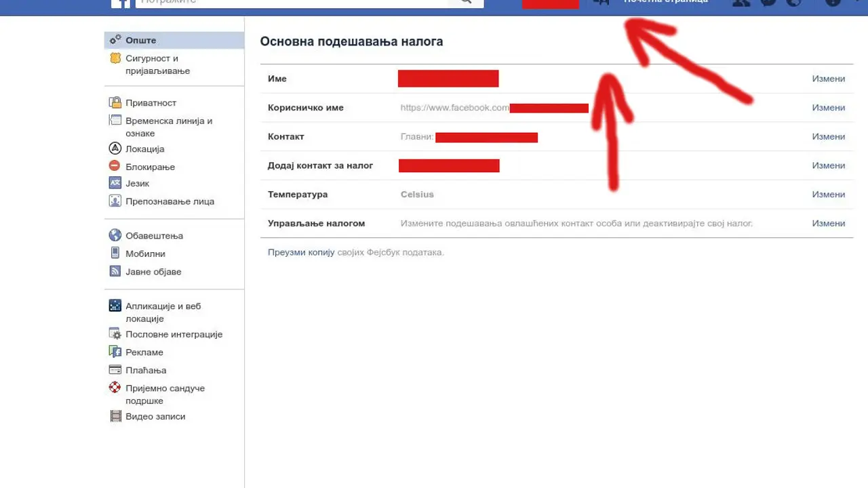Open Видео записи film icon
The image size is (868, 488).
click(115, 416)
